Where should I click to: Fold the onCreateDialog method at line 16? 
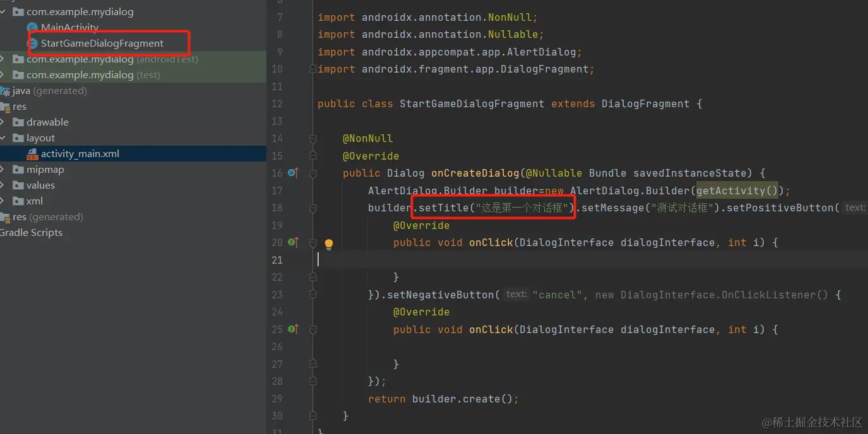tap(313, 173)
